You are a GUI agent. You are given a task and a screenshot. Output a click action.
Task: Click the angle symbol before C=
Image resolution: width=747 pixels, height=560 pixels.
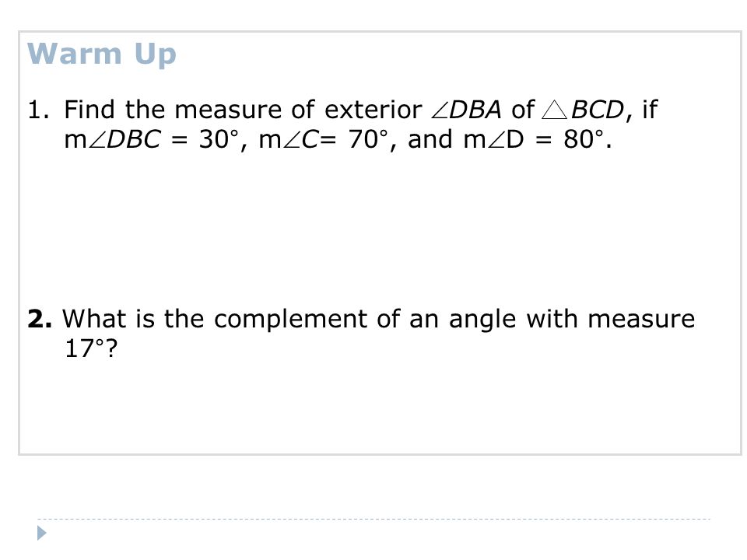coord(293,141)
